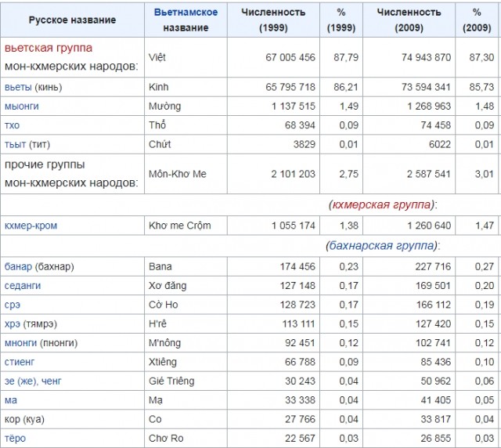Follow the 'вьеты' link
Screen dimensions: 501x448
18,87
